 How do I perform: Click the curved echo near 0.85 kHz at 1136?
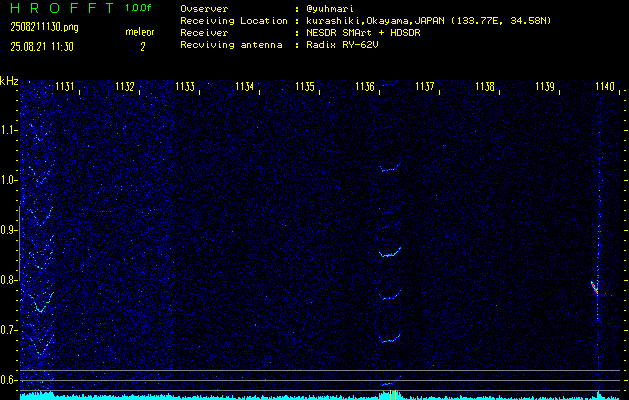(x=390, y=252)
